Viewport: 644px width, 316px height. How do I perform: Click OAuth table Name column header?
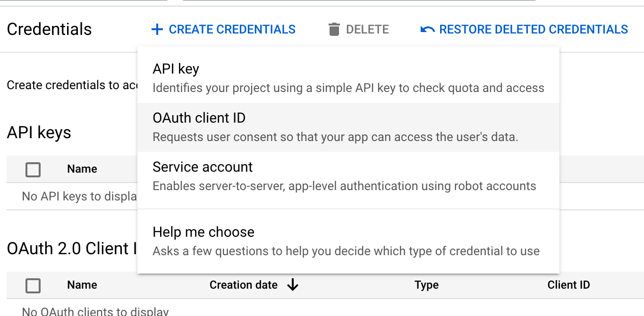82,285
